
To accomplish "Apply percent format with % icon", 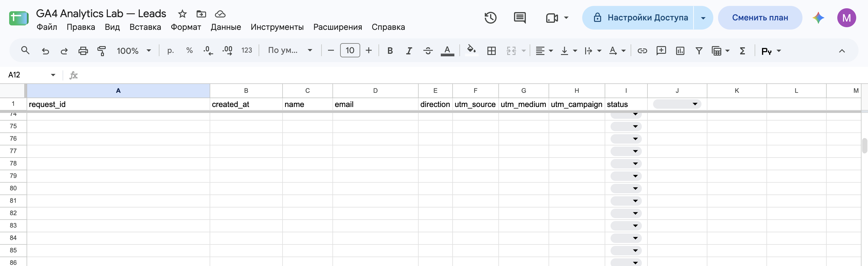I will click(x=189, y=51).
